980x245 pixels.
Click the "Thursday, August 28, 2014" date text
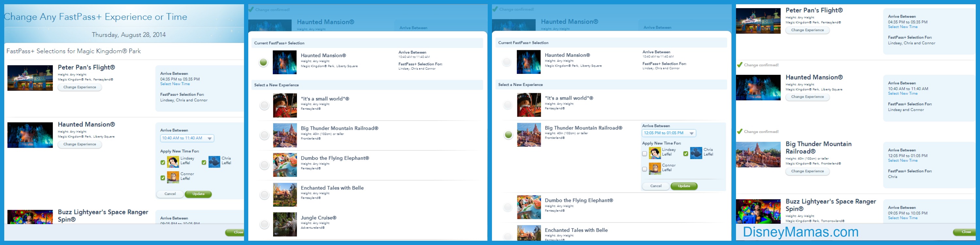click(129, 35)
